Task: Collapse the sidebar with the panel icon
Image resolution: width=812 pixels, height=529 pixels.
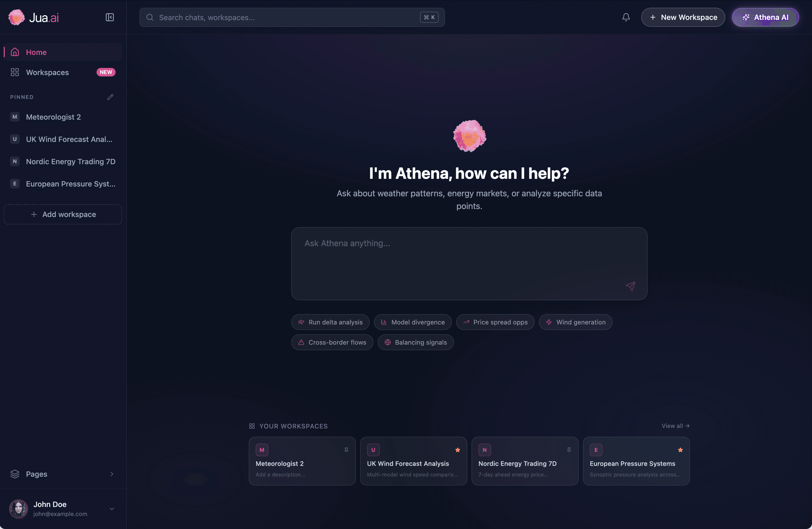Action: tap(110, 18)
